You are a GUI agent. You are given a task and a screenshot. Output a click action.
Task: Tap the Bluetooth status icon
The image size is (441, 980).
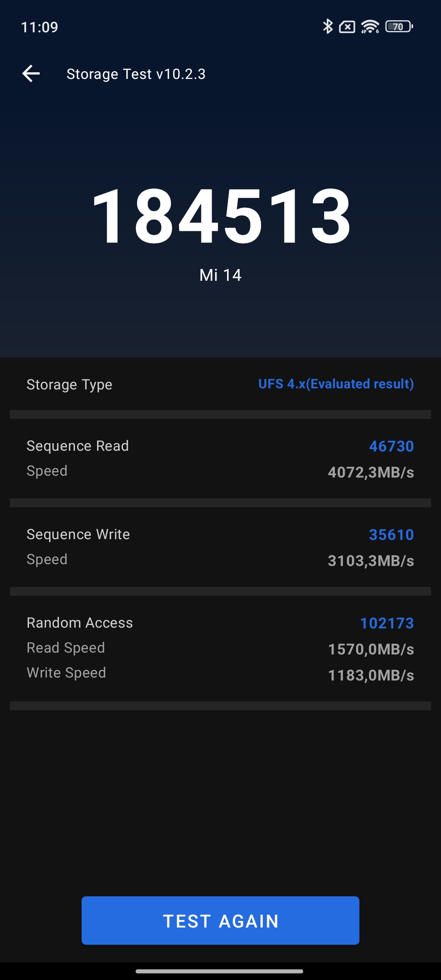(327, 27)
